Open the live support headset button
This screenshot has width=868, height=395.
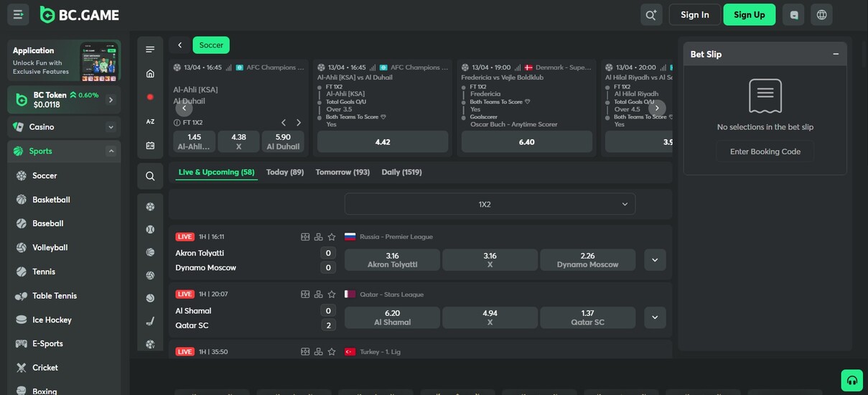point(851,380)
